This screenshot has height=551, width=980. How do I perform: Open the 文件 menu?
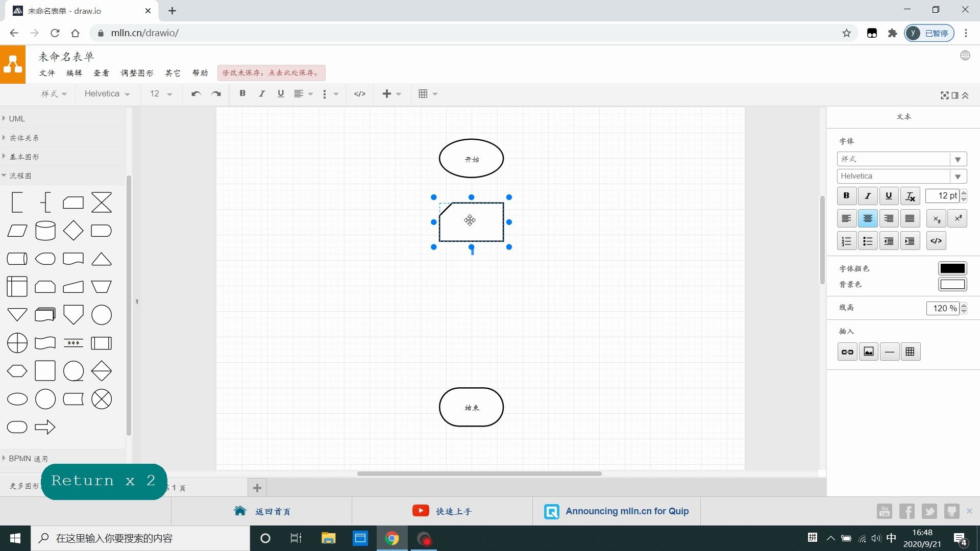(47, 73)
